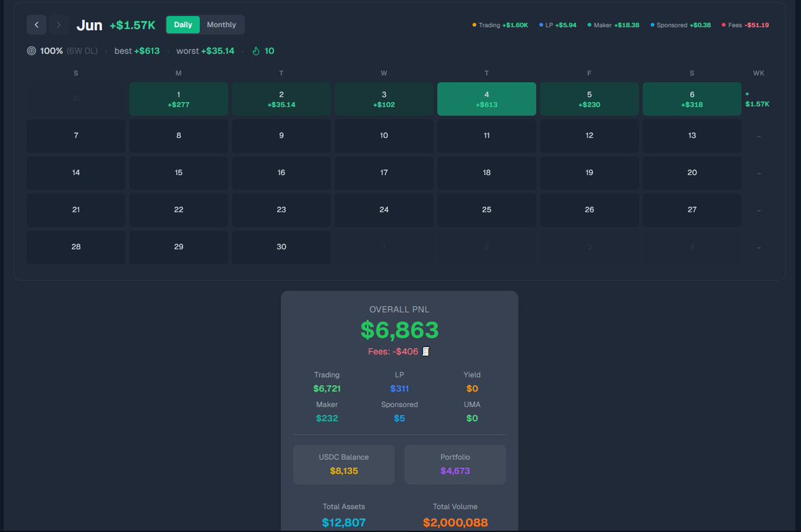Select calendar day 13
Viewport: 801px width, 532px height.
click(692, 136)
